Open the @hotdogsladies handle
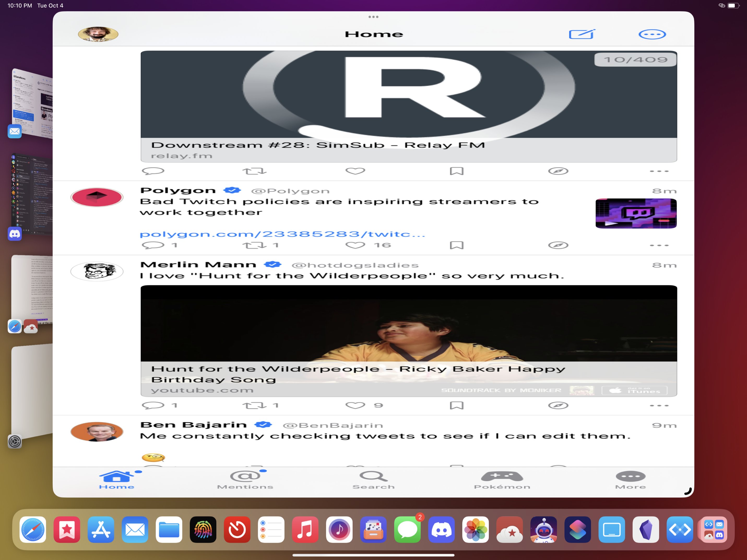This screenshot has height=560, width=747. click(x=355, y=266)
